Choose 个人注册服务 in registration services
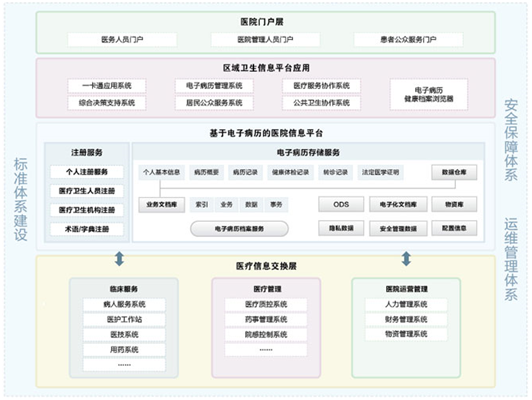532x400 pixels. click(87, 172)
